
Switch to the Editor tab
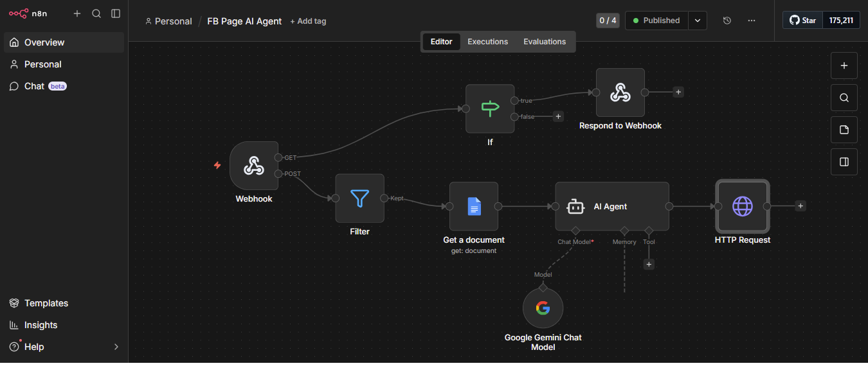coord(441,42)
